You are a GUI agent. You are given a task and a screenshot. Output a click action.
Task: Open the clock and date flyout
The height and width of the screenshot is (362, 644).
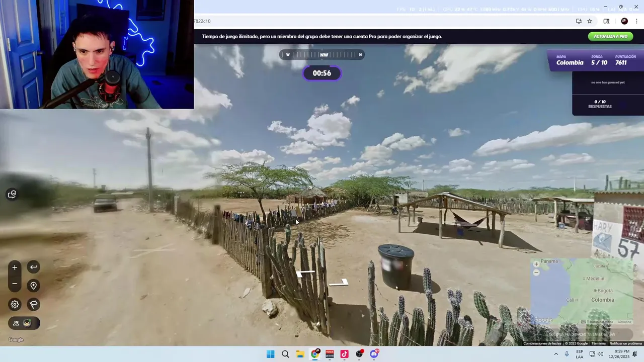618,354
